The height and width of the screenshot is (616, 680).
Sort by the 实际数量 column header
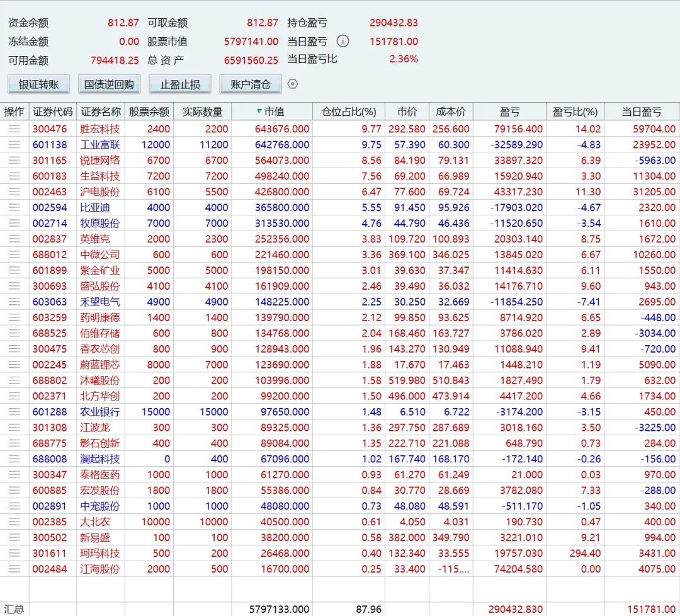(203, 111)
